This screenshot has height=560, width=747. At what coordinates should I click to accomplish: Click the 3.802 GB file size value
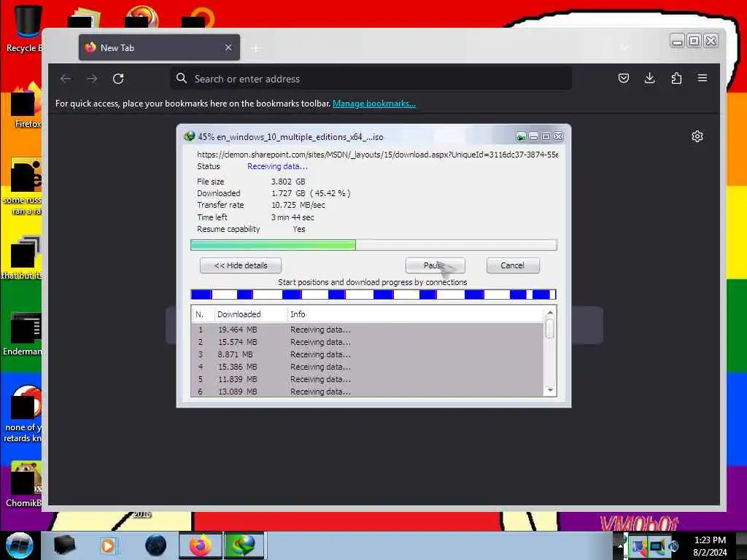point(288,182)
